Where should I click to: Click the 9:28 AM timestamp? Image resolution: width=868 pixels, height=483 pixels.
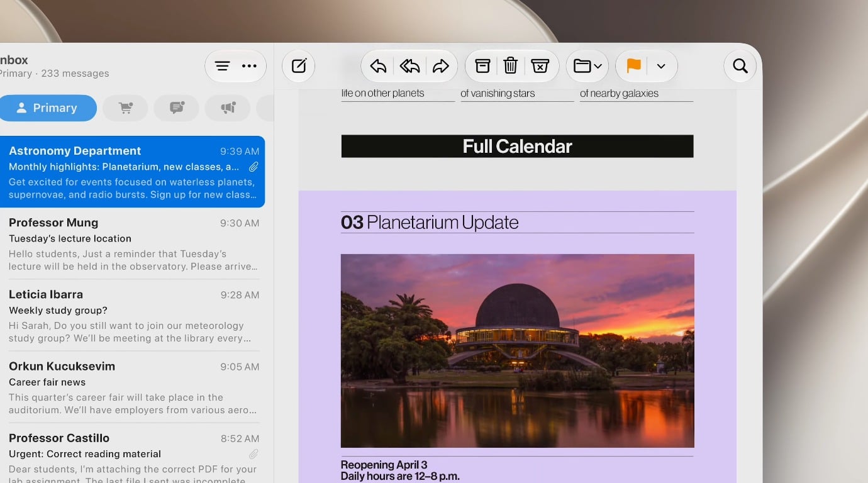point(240,295)
